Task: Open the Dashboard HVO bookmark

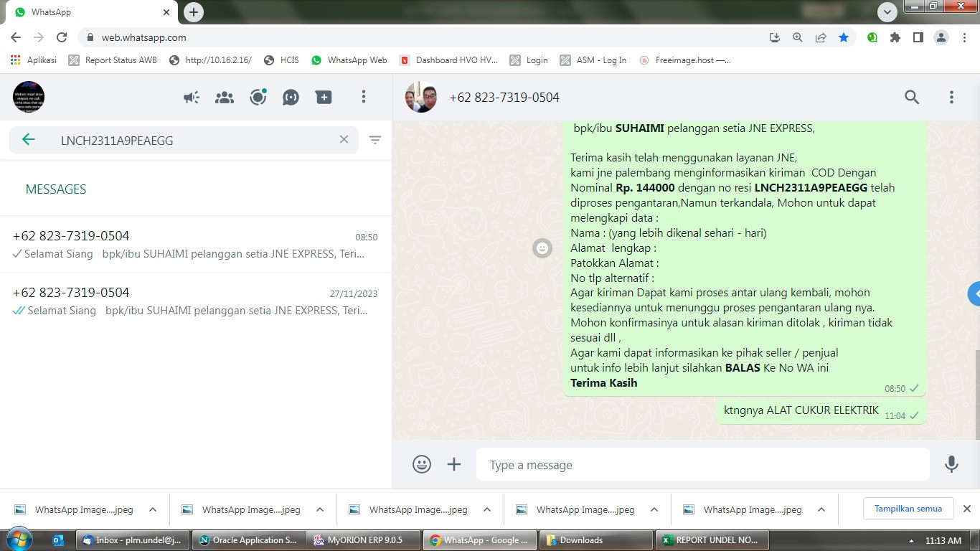Action: [x=448, y=60]
